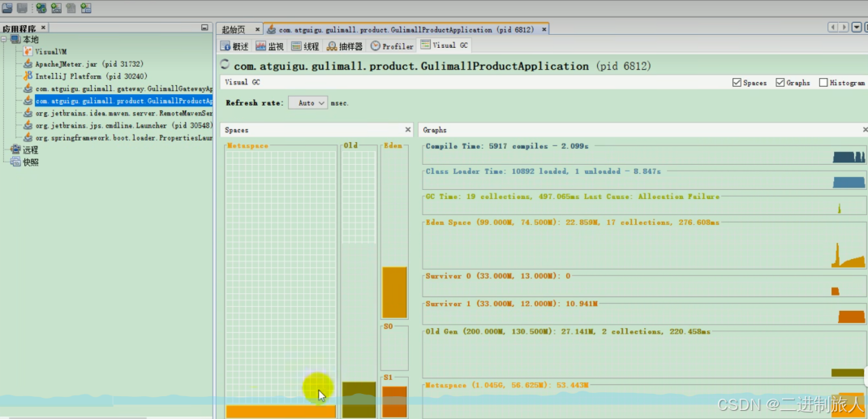Screen dimensions: 868x419
Task: Click the Load snapshot toolbar icon
Action: pyautogui.click(x=6, y=8)
